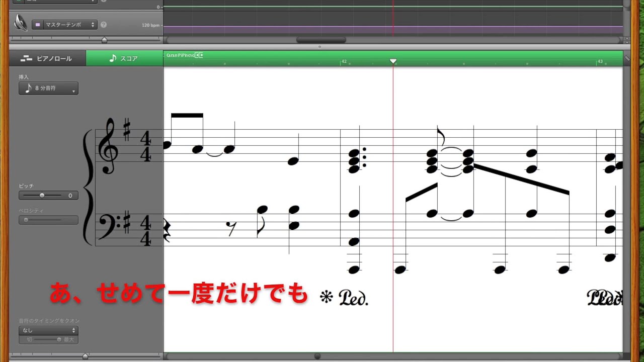Viewport: 644px width, 362px height.
Task: Click the playhead marker on the editor ruler
Action: (x=393, y=61)
